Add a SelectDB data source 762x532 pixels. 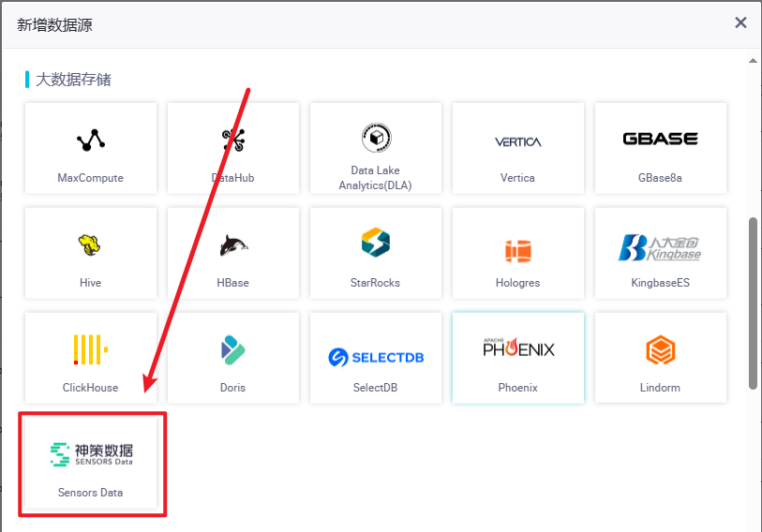pos(376,358)
